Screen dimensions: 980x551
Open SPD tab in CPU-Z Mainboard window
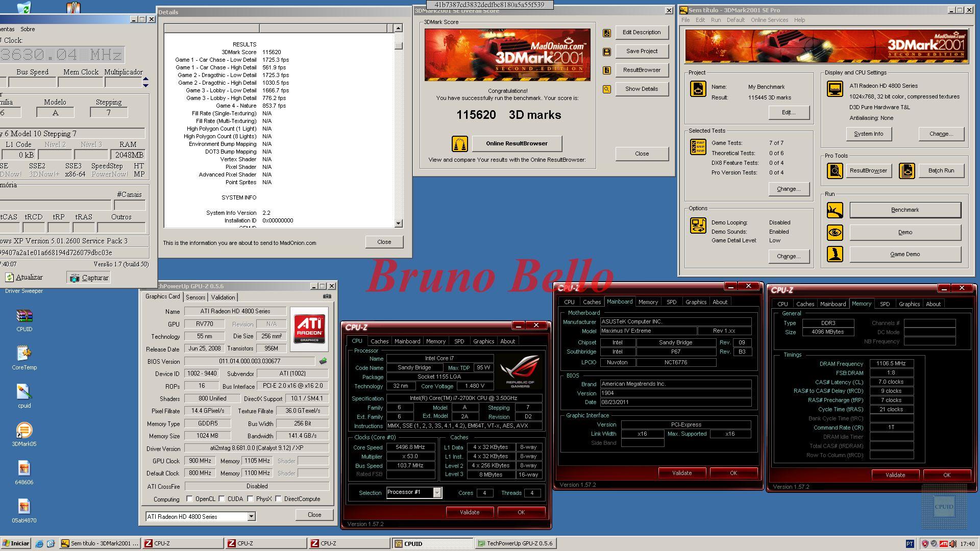(x=672, y=302)
